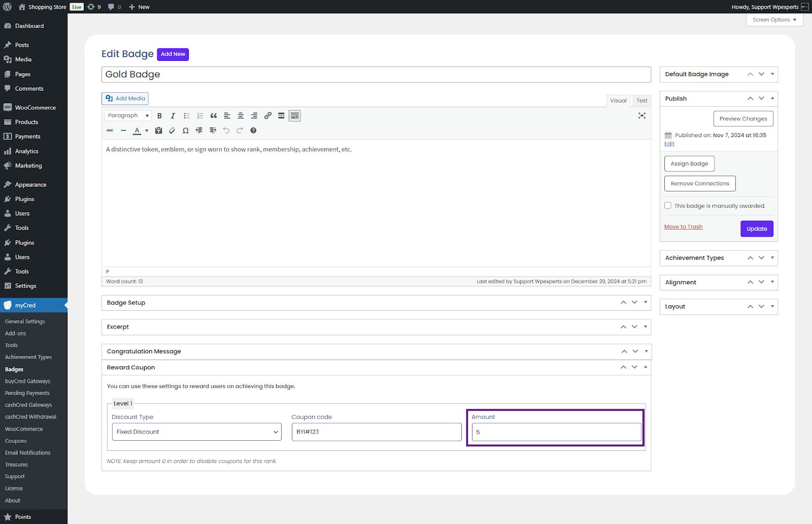Viewport: 812px width, 524px height.
Task: Click the insert link icon
Action: (268, 116)
